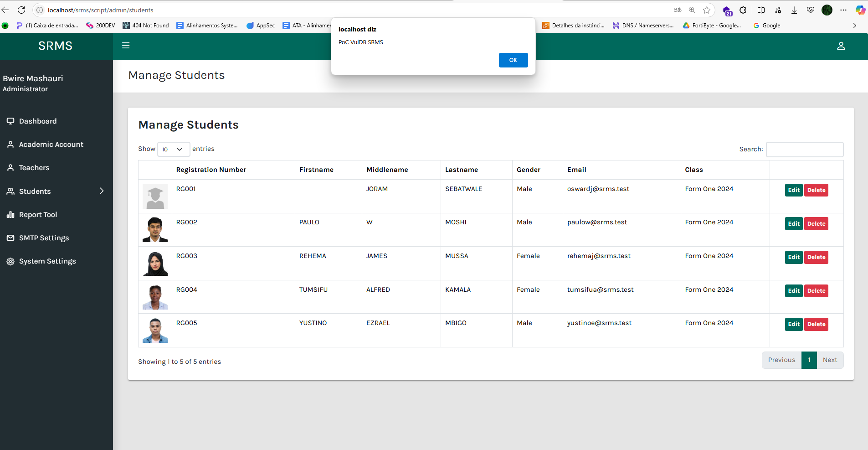Click the browser back arrow
The width and height of the screenshot is (868, 450).
coord(5,10)
